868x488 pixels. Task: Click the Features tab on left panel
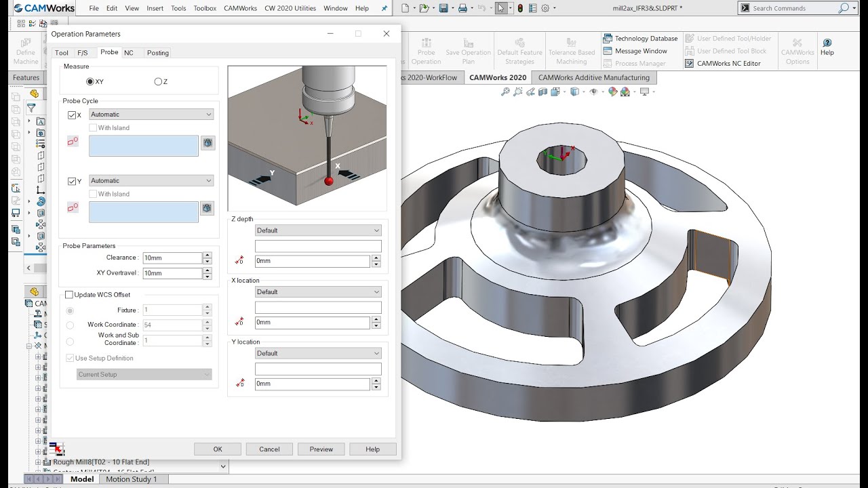(x=26, y=77)
